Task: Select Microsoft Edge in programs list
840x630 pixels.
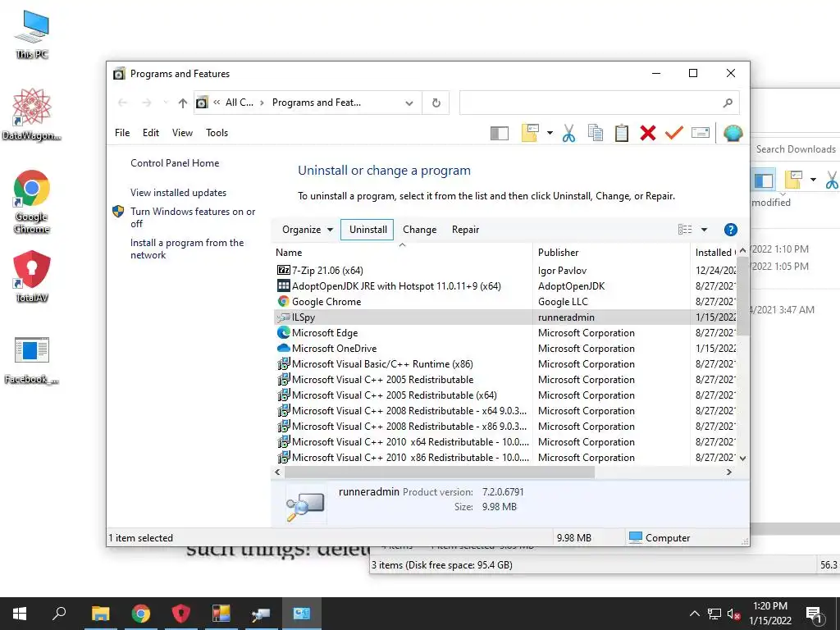Action: pyautogui.click(x=504, y=333)
